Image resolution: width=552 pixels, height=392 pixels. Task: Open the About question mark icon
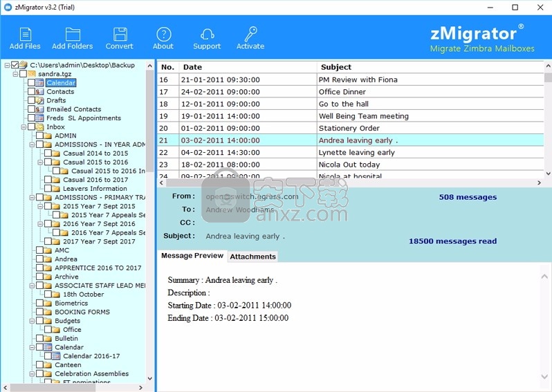[164, 35]
